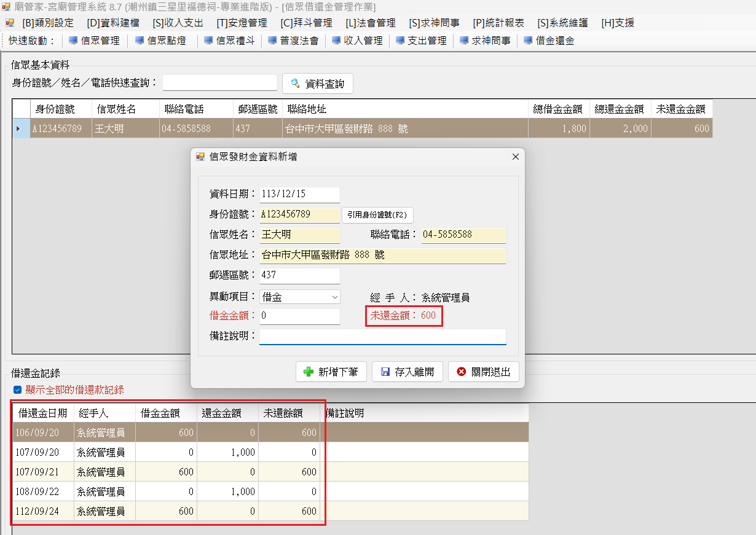Open the 信眾管理 quick launch icon
The width and height of the screenshot is (756, 535).
[94, 41]
